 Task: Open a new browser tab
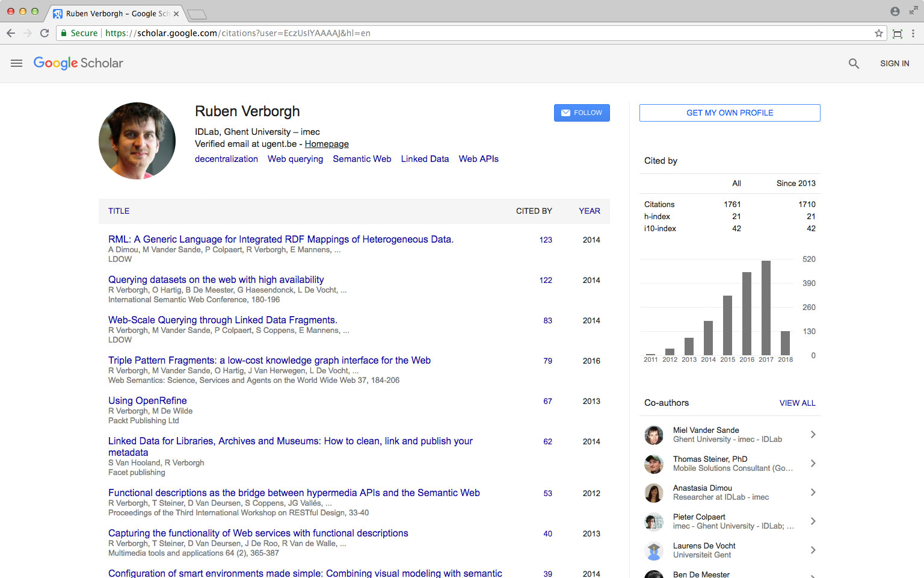coord(197,14)
